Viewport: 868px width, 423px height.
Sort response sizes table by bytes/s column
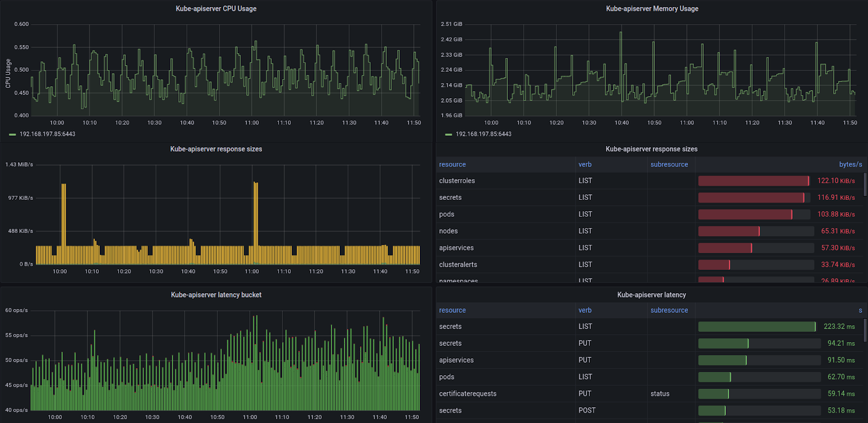(850, 165)
